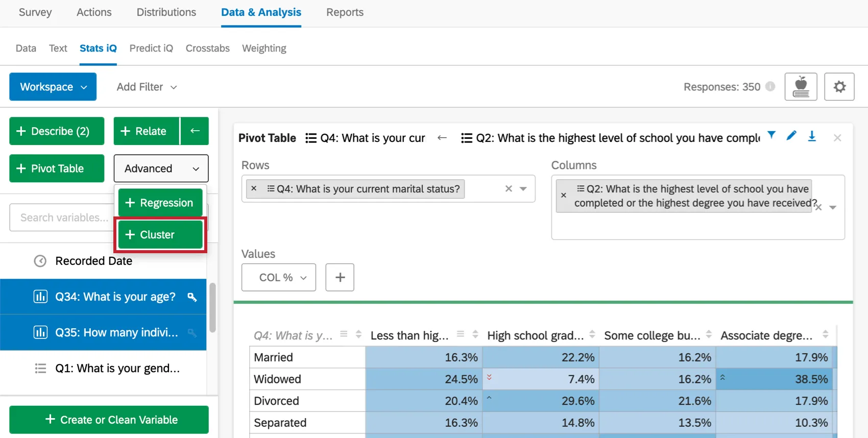Expand the COL % values dropdown
This screenshot has width=868, height=438.
coord(278,277)
